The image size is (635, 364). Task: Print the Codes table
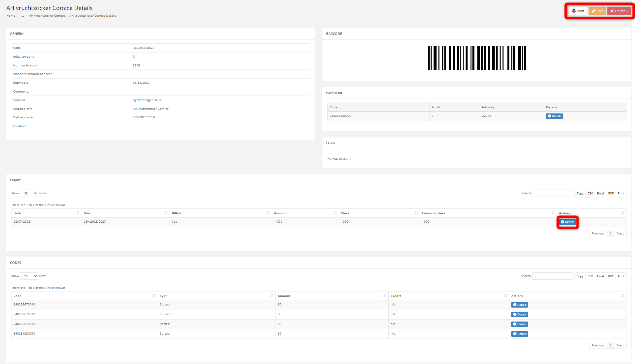coord(621,276)
